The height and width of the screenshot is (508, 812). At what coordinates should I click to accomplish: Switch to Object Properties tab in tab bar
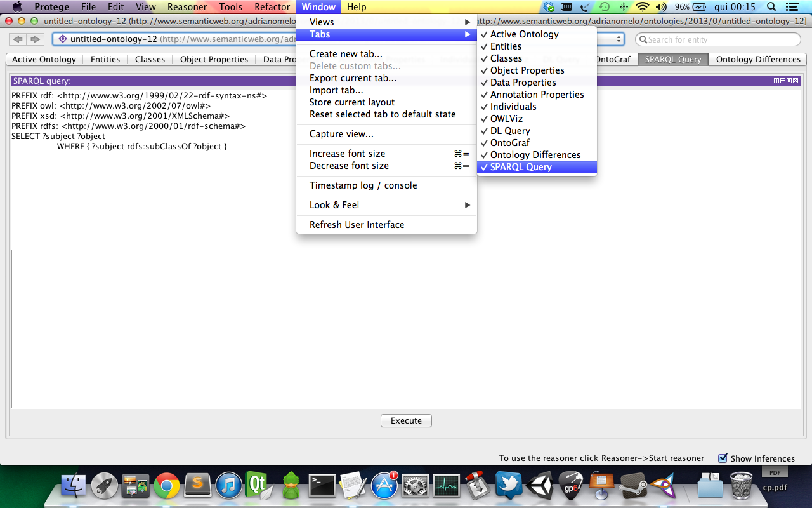tap(214, 59)
